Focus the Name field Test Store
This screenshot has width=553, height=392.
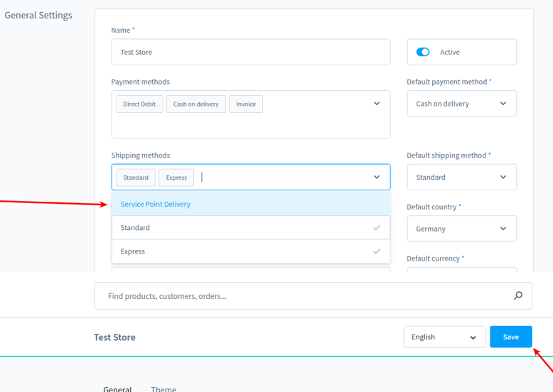tap(251, 52)
